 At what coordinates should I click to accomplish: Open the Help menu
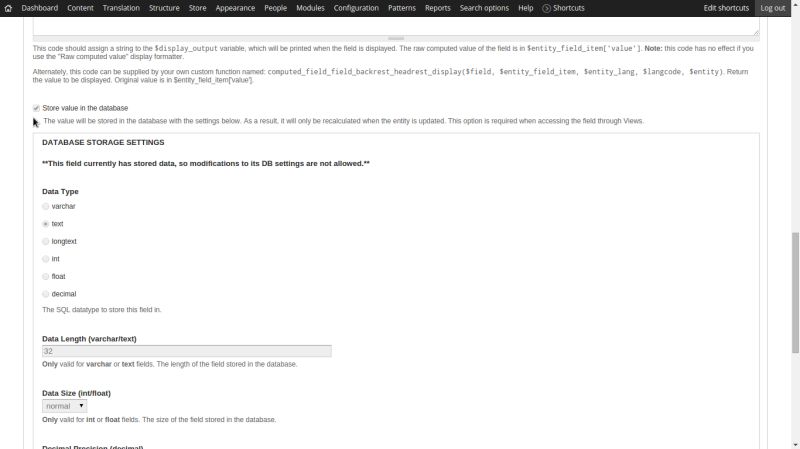click(526, 8)
